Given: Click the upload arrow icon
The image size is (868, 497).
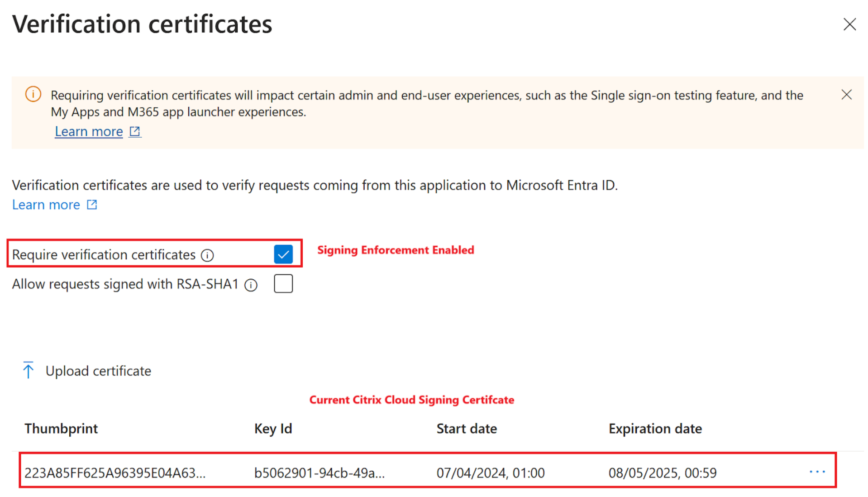Looking at the screenshot, I should coord(28,370).
